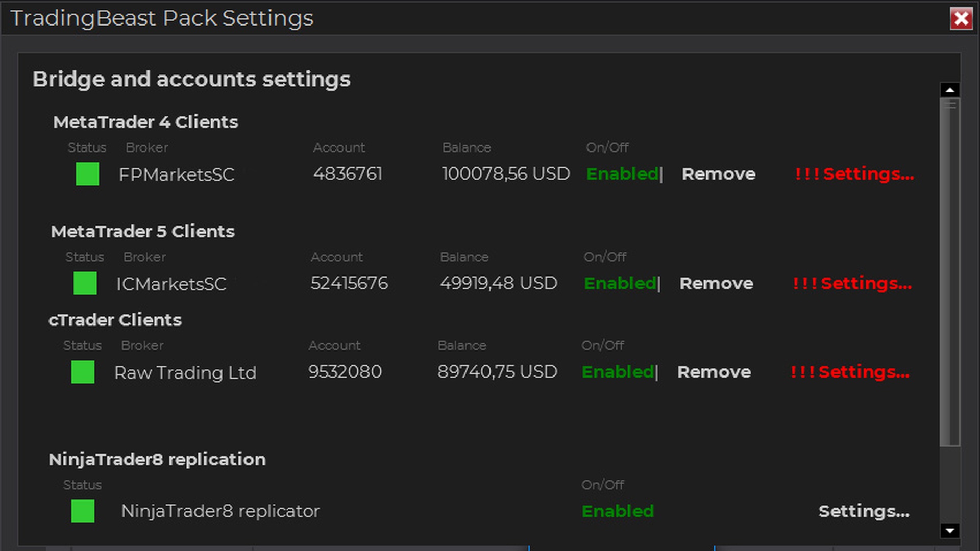Click the vertical scrollbar thumb

tap(949, 273)
